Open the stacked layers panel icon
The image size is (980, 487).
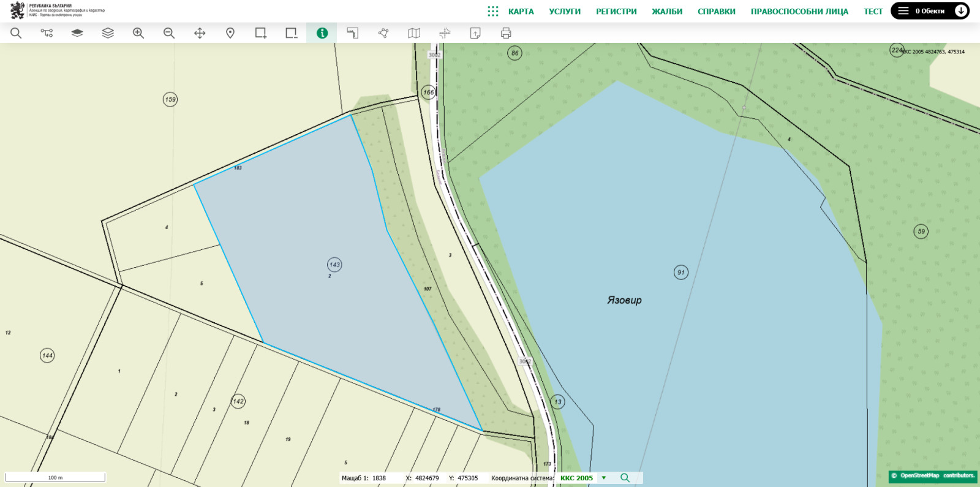108,33
